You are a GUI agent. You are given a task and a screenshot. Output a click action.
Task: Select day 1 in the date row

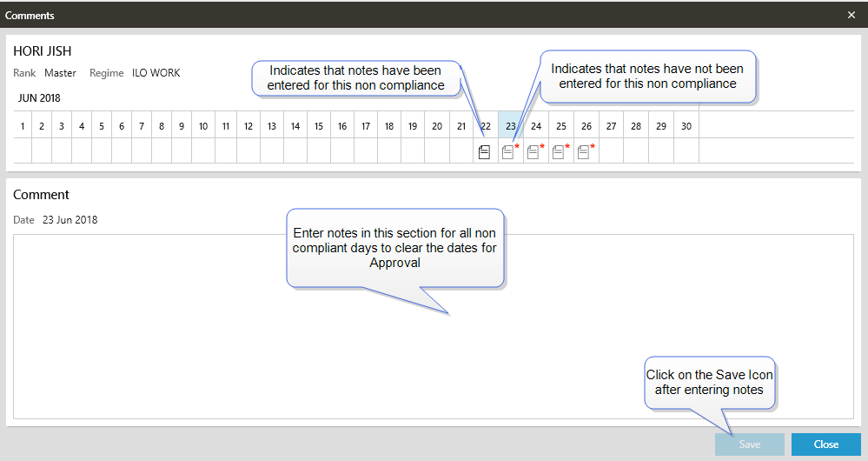coord(22,126)
